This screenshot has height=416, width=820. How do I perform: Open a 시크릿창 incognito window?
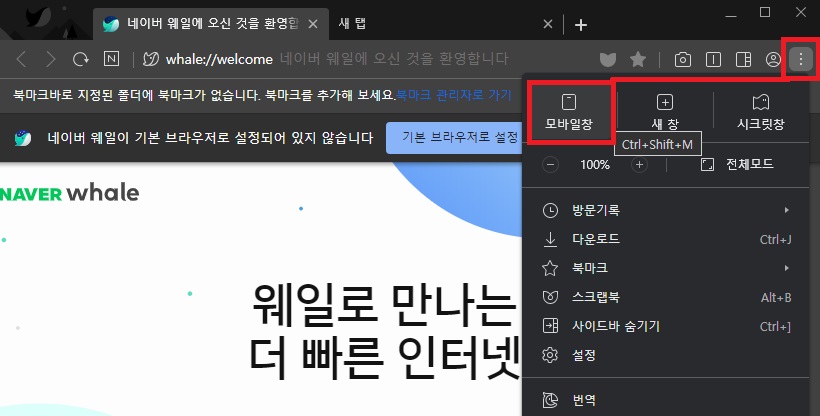[x=760, y=112]
